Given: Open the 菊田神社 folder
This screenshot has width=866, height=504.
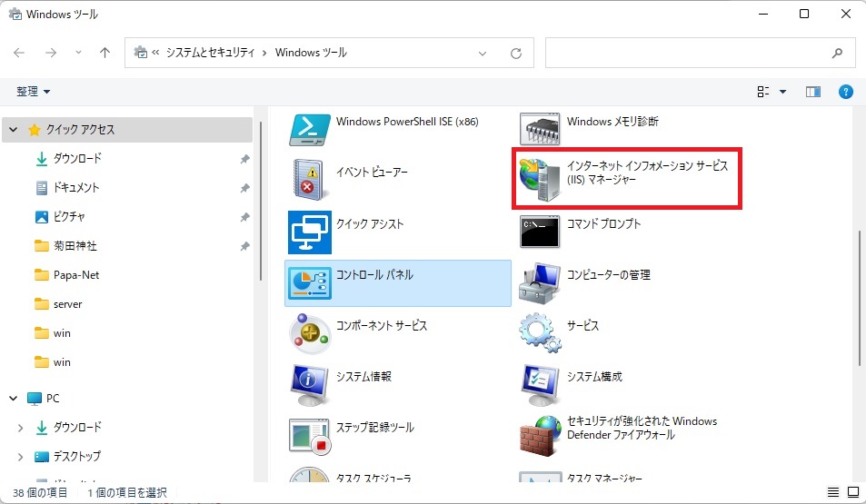Looking at the screenshot, I should click(75, 246).
